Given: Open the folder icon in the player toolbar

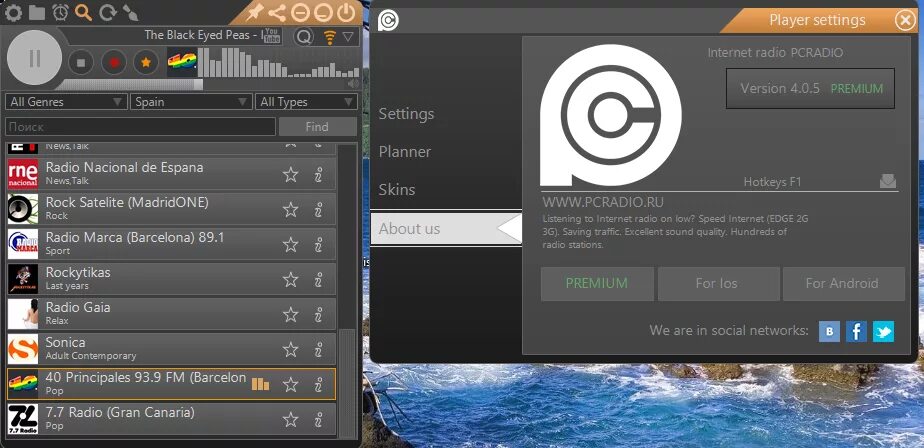Looking at the screenshot, I should click(37, 12).
